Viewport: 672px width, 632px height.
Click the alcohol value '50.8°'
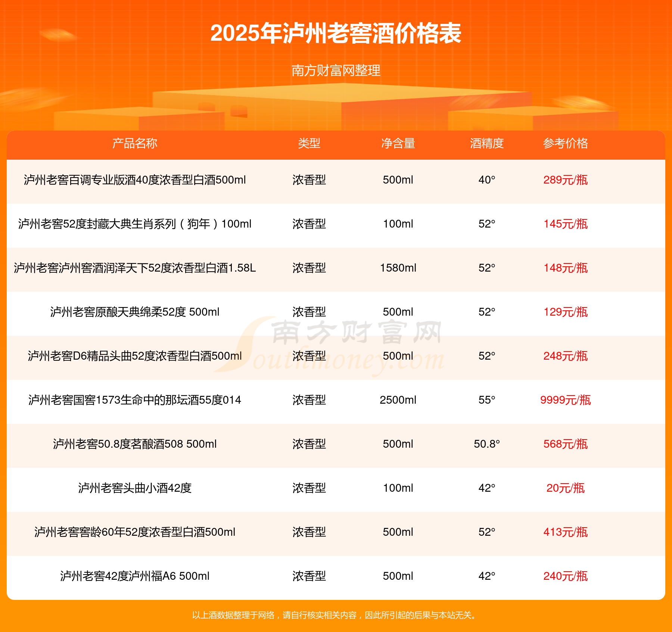487,444
